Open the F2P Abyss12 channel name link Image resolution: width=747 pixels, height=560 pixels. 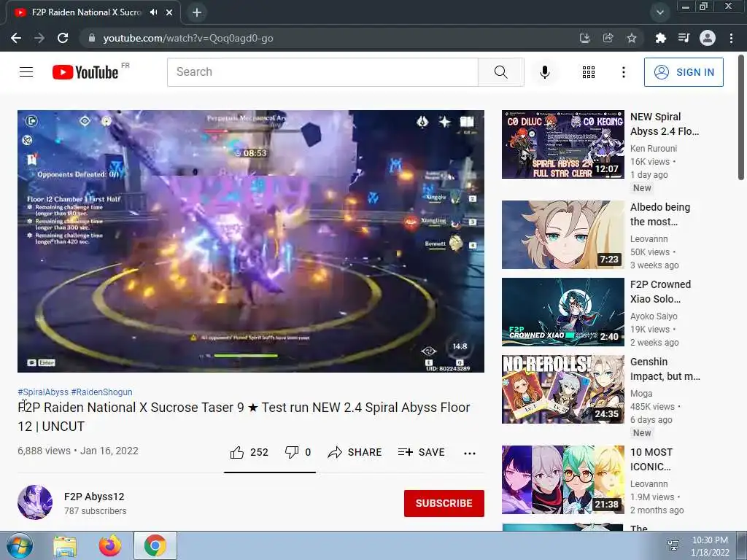point(94,497)
